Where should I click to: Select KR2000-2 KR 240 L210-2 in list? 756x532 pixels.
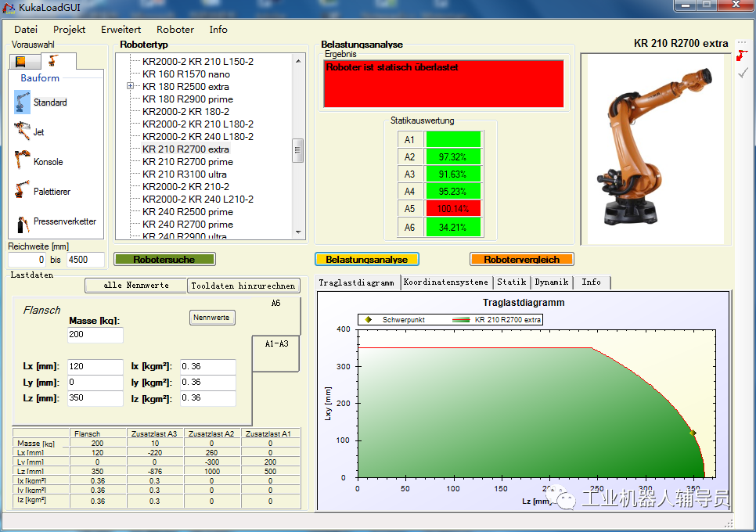pyautogui.click(x=198, y=199)
